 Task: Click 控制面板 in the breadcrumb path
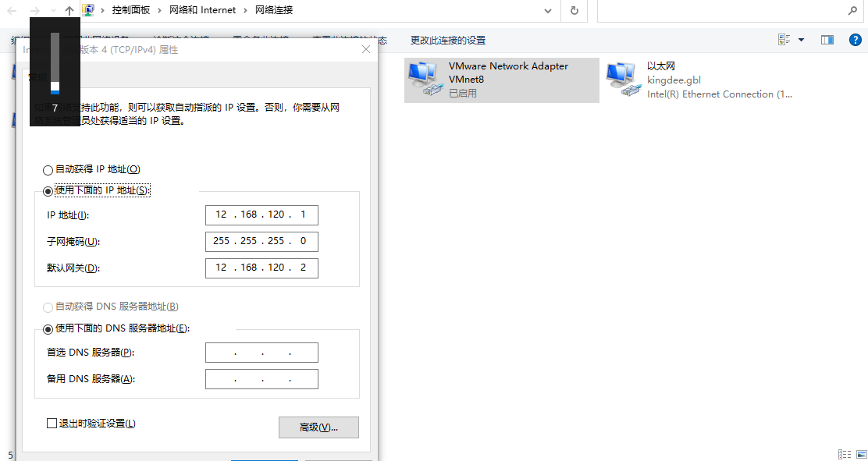tap(131, 11)
